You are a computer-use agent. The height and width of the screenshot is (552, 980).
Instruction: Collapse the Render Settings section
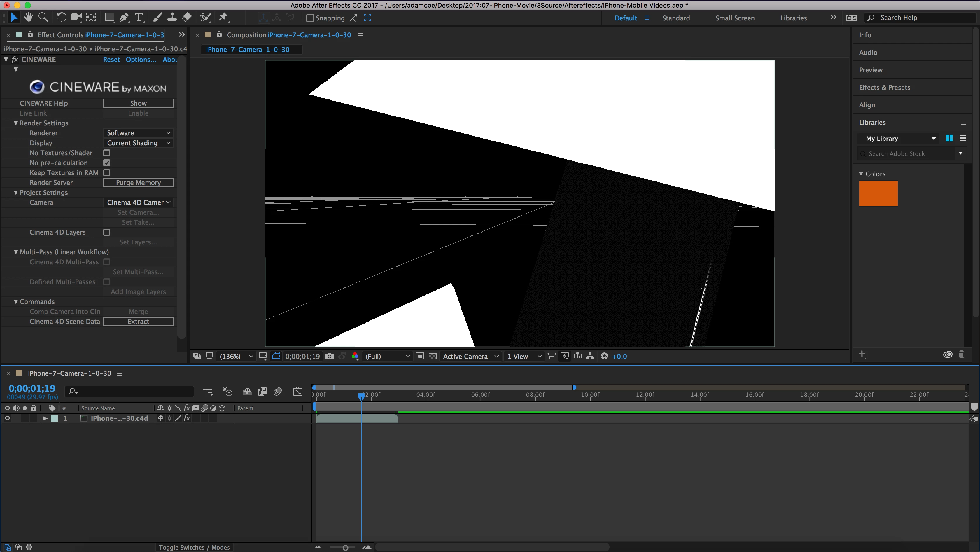[x=16, y=123]
